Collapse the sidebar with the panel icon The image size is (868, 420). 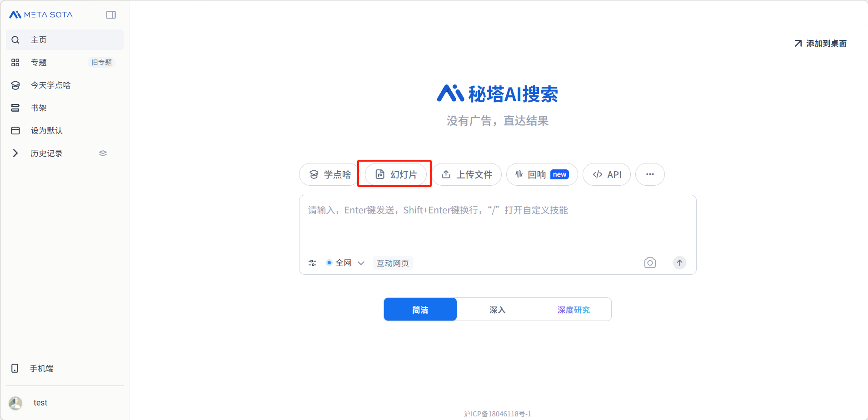point(111,15)
